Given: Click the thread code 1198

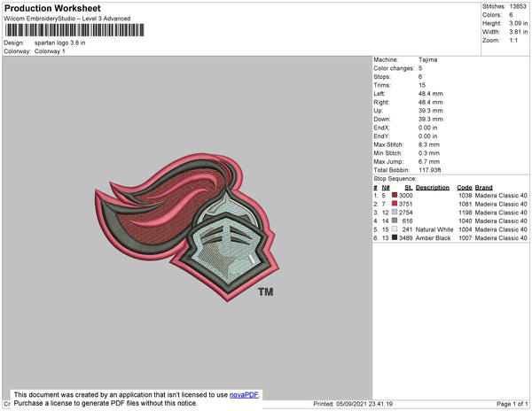Looking at the screenshot, I should click(465, 213).
